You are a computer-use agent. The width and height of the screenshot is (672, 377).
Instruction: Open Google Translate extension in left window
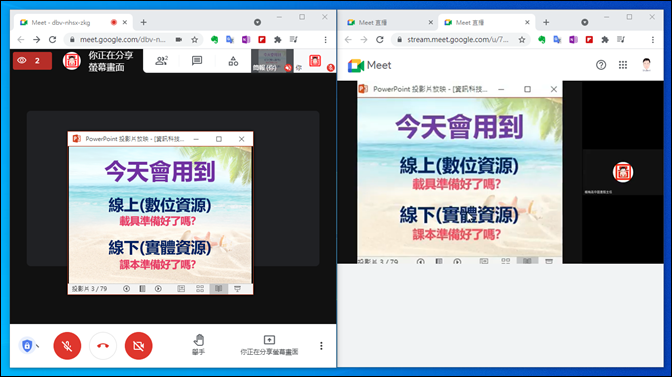tap(230, 39)
